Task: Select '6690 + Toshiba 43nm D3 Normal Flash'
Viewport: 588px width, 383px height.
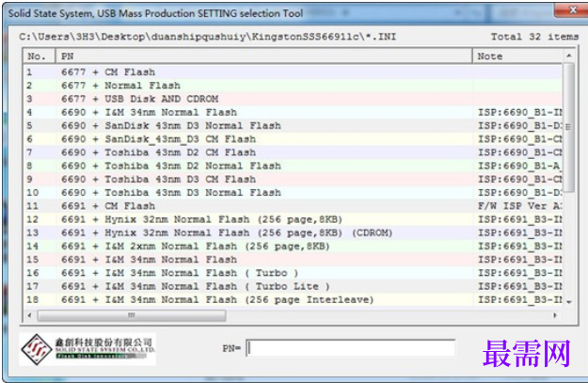Action: [x=293, y=192]
